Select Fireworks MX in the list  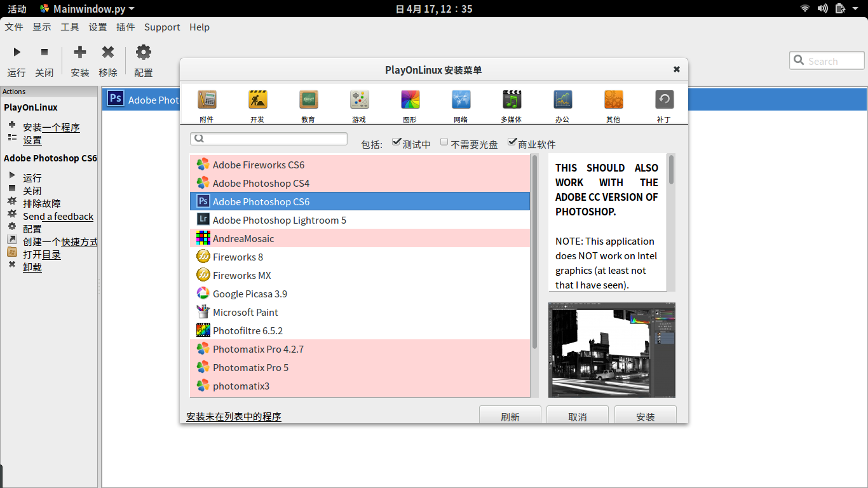(x=360, y=275)
